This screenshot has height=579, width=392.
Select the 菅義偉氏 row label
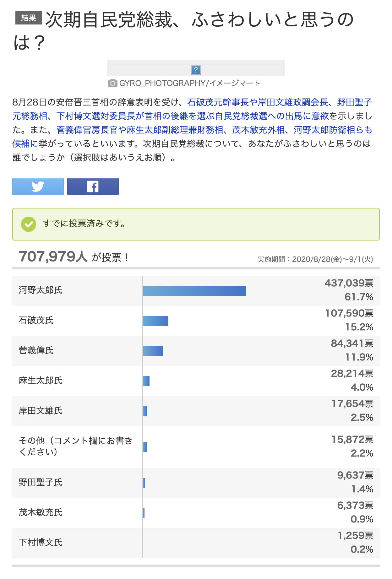(x=36, y=350)
